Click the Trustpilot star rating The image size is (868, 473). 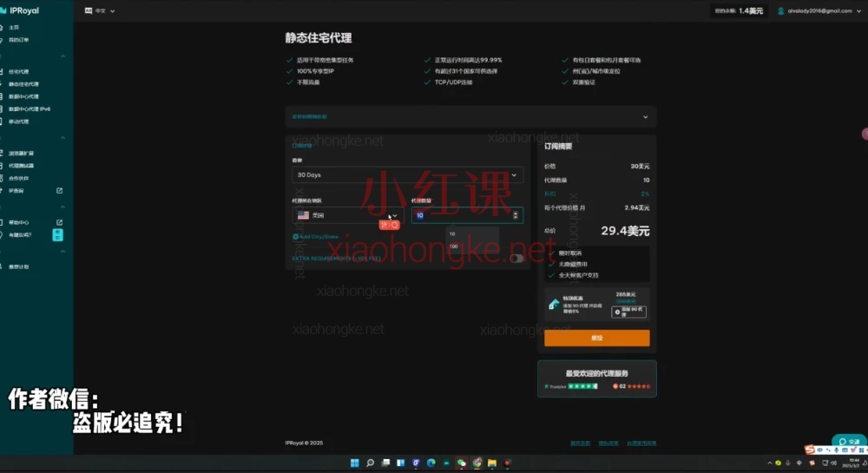pyautogui.click(x=583, y=386)
